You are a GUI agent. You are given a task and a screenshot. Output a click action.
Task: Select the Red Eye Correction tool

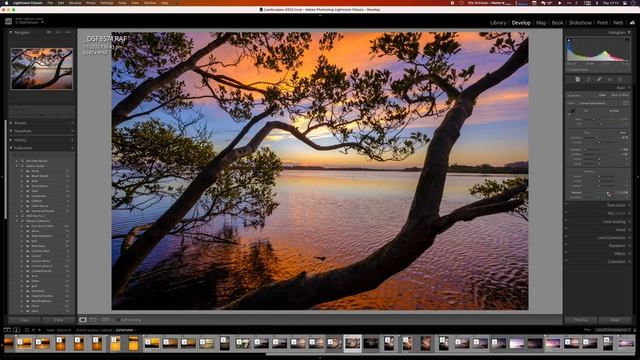[610, 79]
